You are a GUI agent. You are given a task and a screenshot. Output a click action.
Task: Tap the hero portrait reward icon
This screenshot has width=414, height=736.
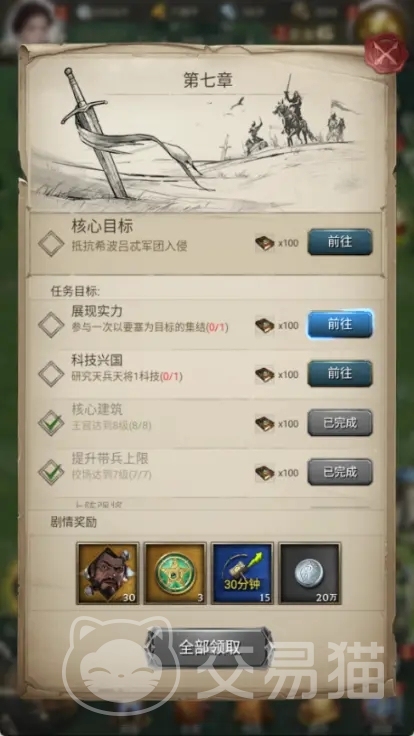coord(108,573)
